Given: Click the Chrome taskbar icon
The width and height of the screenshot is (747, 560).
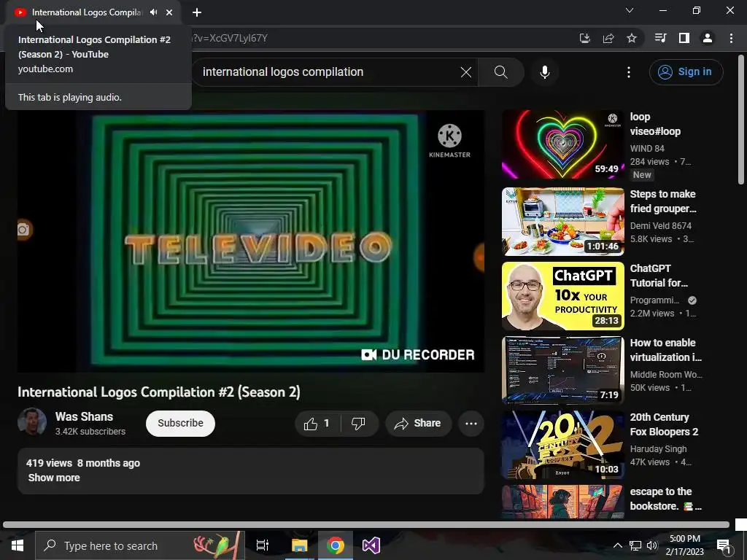Looking at the screenshot, I should [336, 545].
